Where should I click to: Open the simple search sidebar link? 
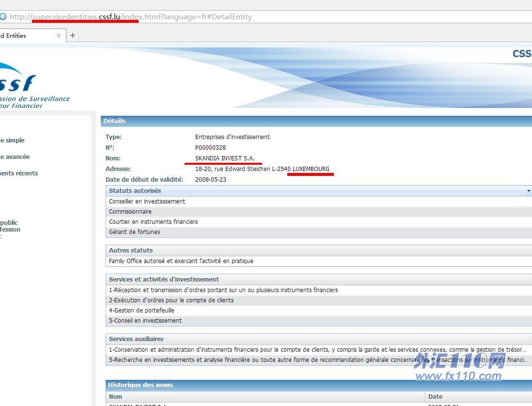click(x=12, y=140)
